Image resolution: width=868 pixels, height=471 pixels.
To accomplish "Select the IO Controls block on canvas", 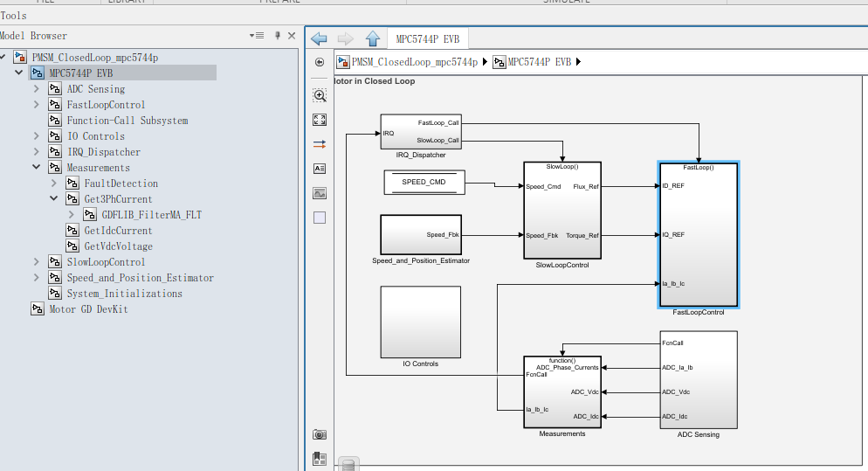I will click(x=421, y=322).
